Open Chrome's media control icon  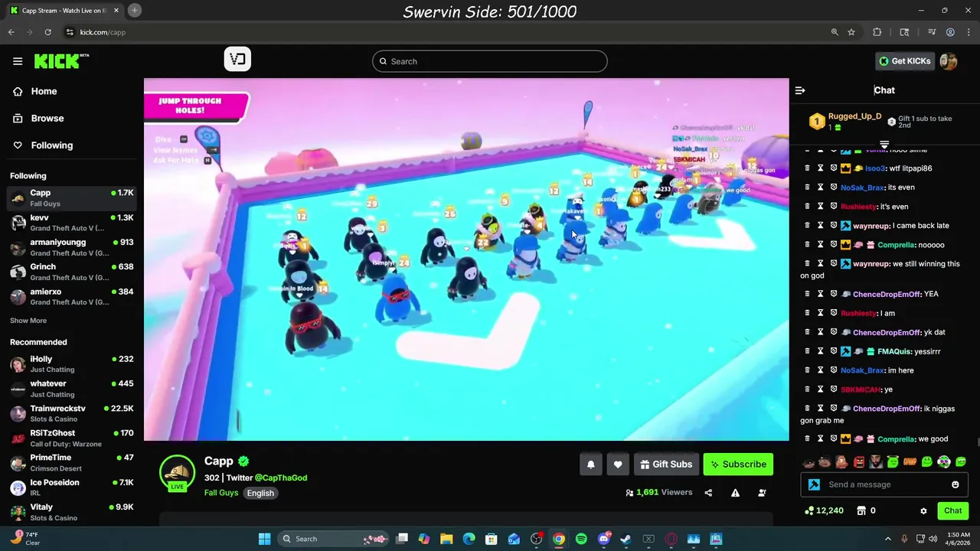tap(932, 32)
